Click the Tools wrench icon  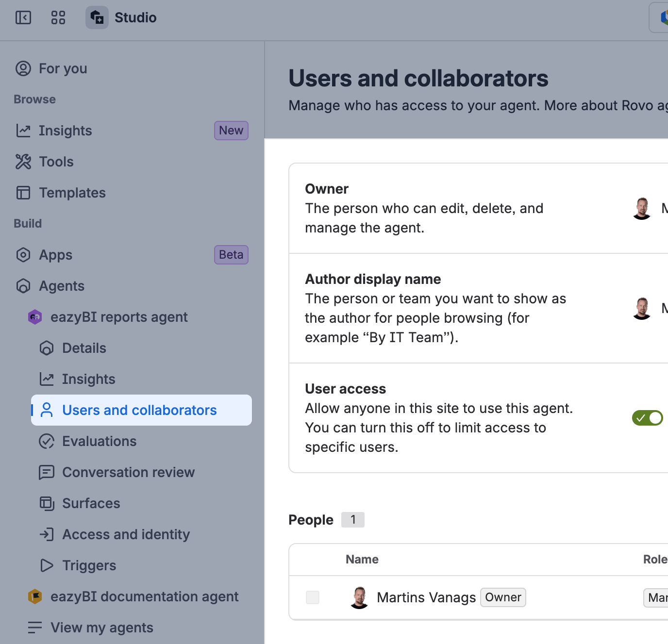(x=23, y=162)
